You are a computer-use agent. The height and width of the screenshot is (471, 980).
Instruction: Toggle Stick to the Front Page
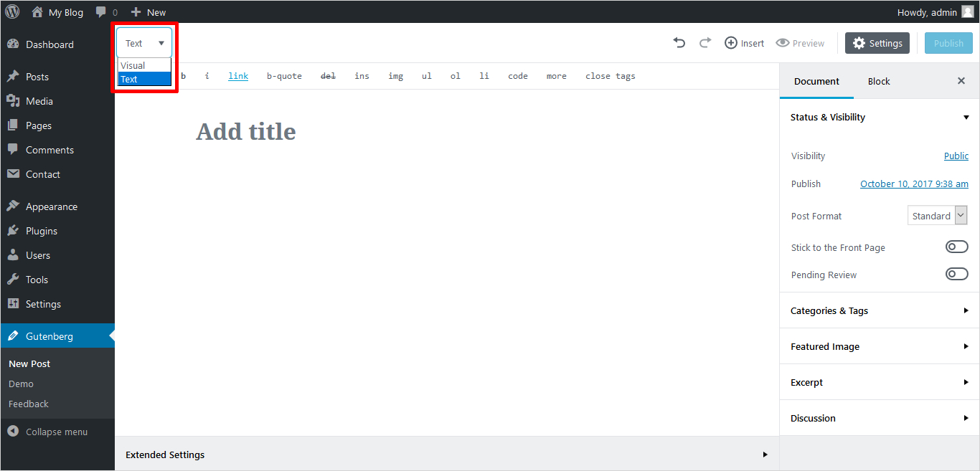tap(956, 247)
